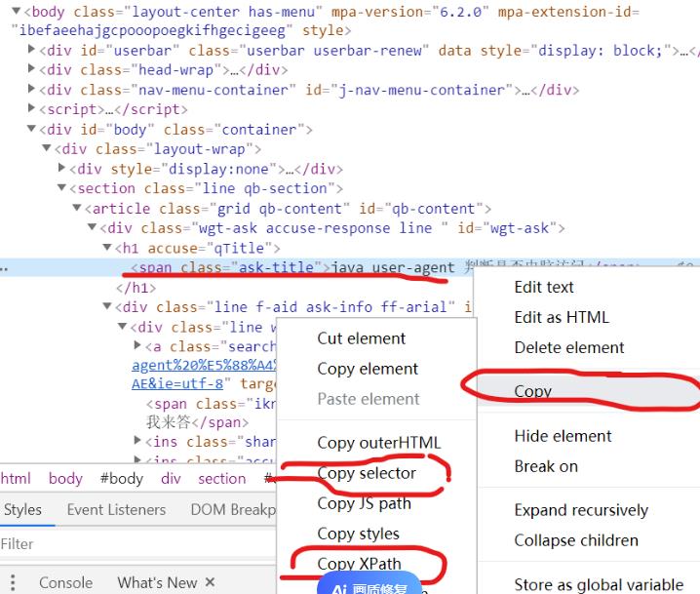
Task: Choose Cut element in submenu
Action: [361, 338]
